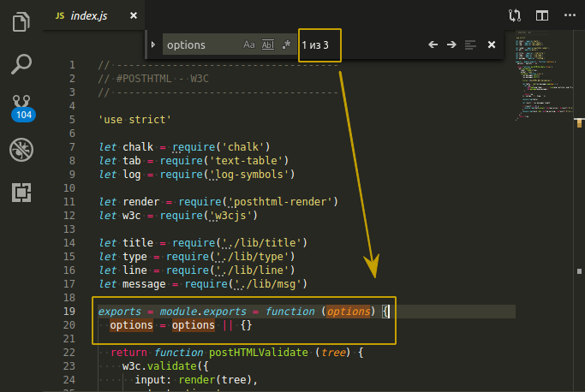The image size is (585, 392).
Task: Click 'use strict' text
Action: point(134,120)
